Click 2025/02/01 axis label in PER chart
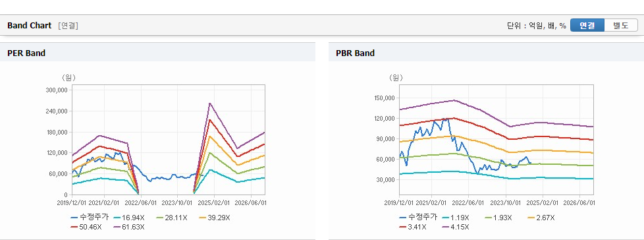This screenshot has height=240, width=644. pos(214,202)
